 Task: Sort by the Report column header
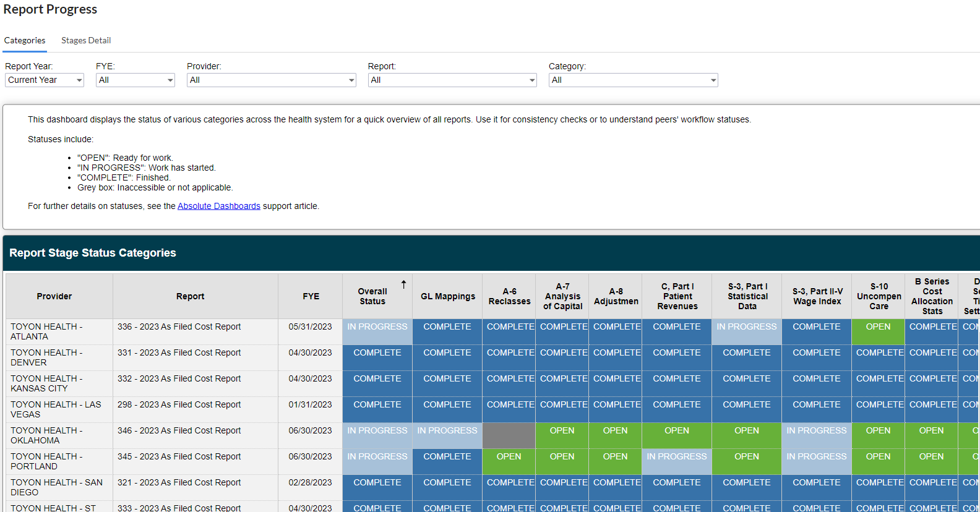[x=196, y=296]
